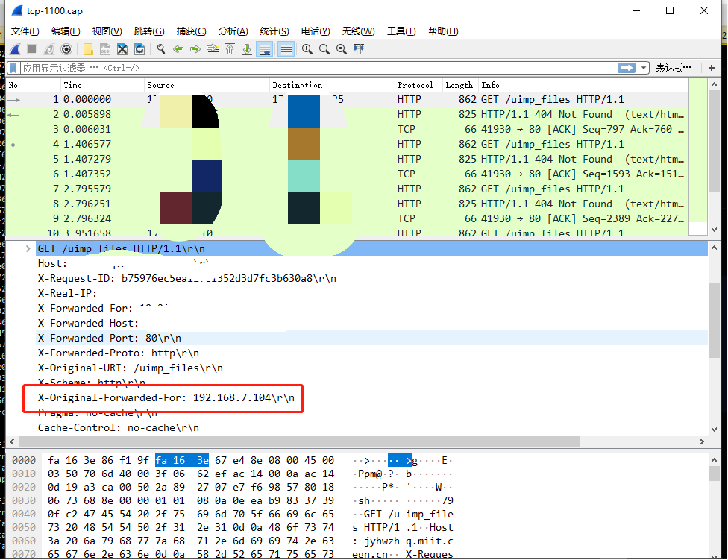Image resolution: width=728 pixels, height=560 pixels.
Task: Toggle packet list coloring rules
Action: click(x=286, y=49)
